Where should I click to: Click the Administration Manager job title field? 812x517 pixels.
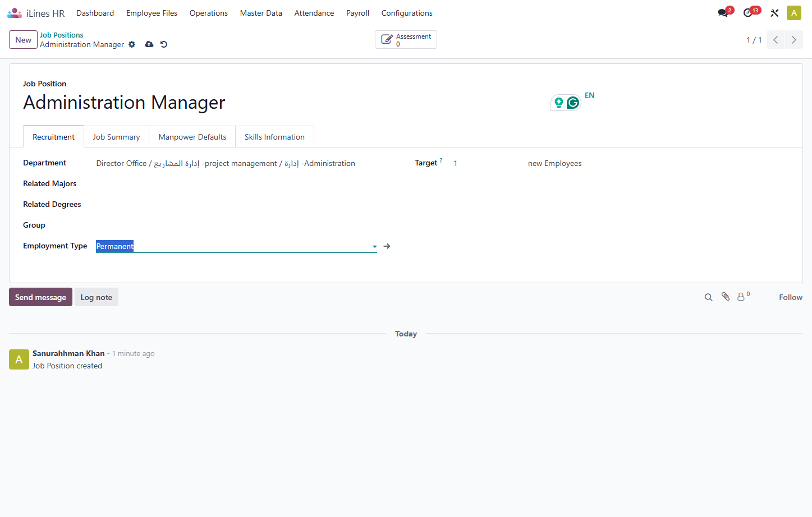(x=124, y=103)
